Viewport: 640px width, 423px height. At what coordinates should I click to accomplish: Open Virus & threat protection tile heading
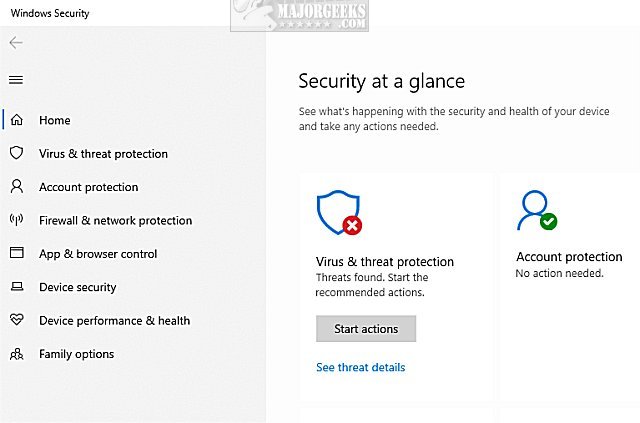point(384,262)
